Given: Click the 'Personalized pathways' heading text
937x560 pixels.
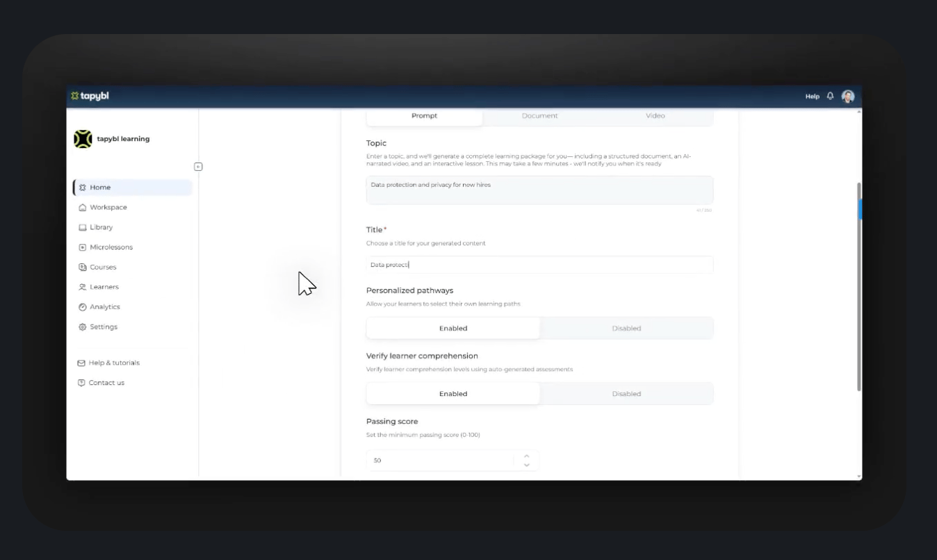Looking at the screenshot, I should [x=409, y=290].
